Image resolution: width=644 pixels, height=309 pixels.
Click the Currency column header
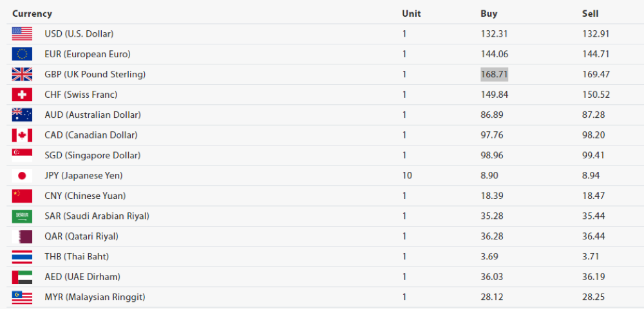32,14
